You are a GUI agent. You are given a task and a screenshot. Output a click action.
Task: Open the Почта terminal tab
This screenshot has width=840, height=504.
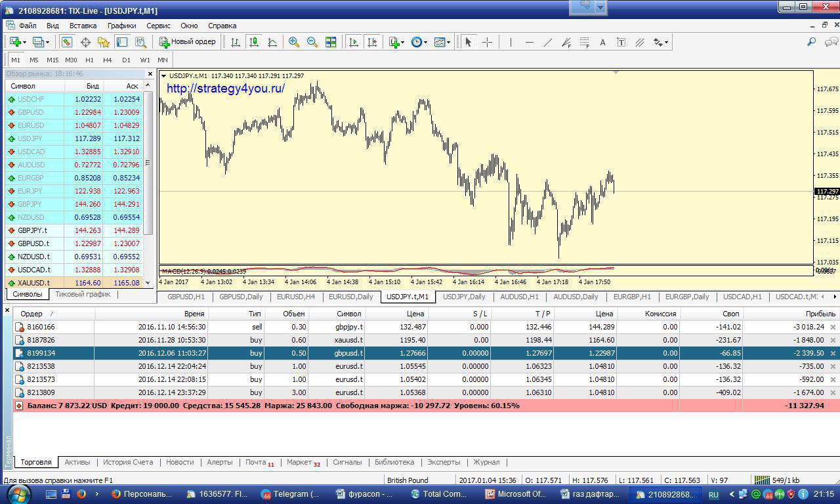(259, 462)
